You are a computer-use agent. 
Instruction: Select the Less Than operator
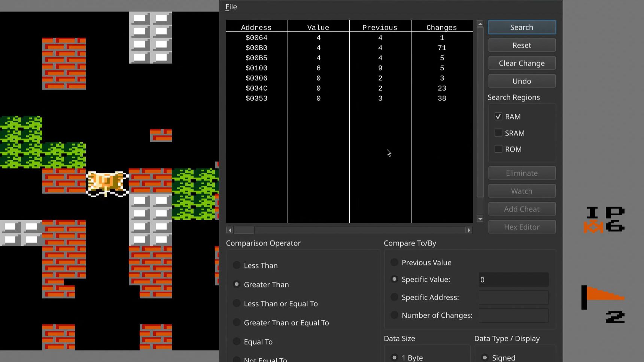pyautogui.click(x=237, y=265)
